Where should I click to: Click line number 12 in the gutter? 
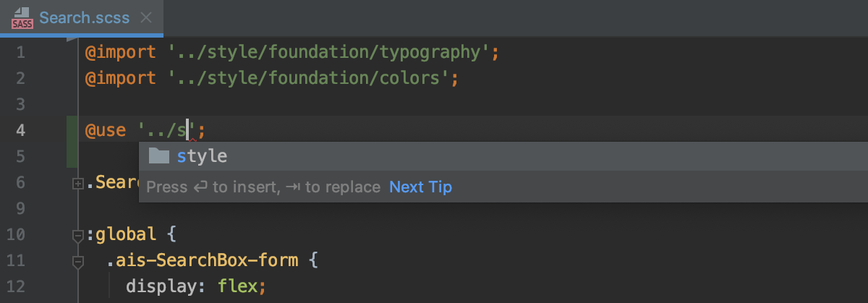(16, 286)
